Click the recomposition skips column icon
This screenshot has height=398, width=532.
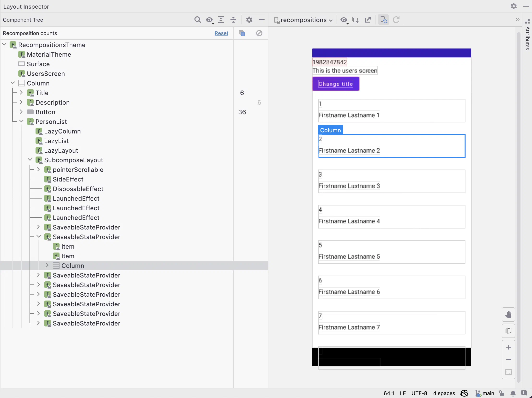click(259, 33)
